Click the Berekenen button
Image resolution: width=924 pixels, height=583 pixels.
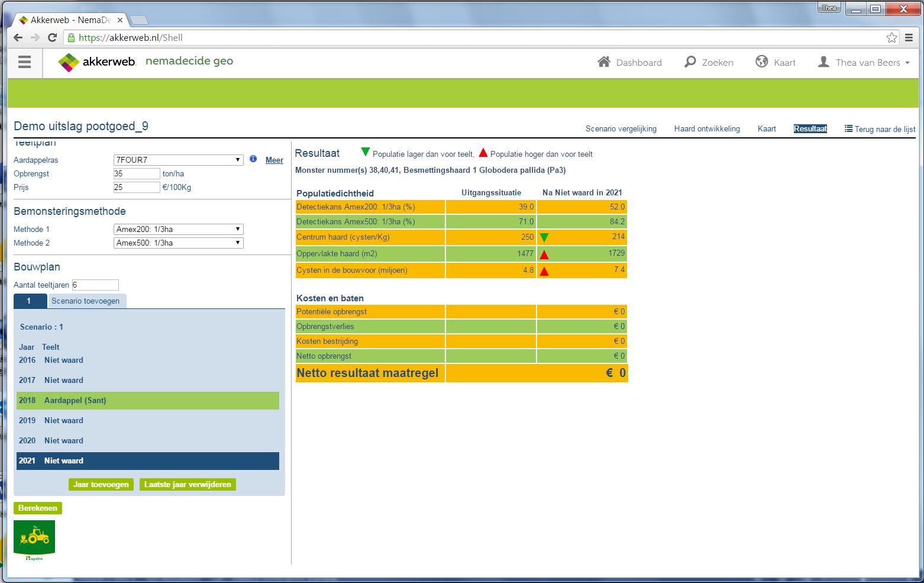[x=38, y=508]
